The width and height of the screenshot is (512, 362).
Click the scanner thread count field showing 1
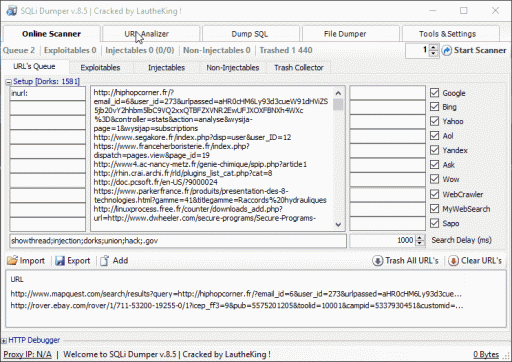tap(417, 50)
